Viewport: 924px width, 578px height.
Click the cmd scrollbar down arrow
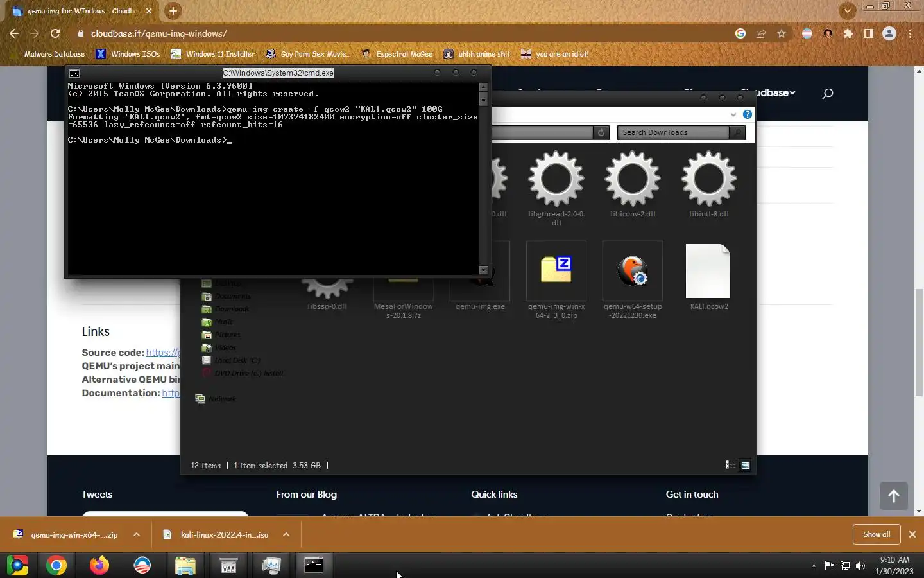(x=484, y=270)
